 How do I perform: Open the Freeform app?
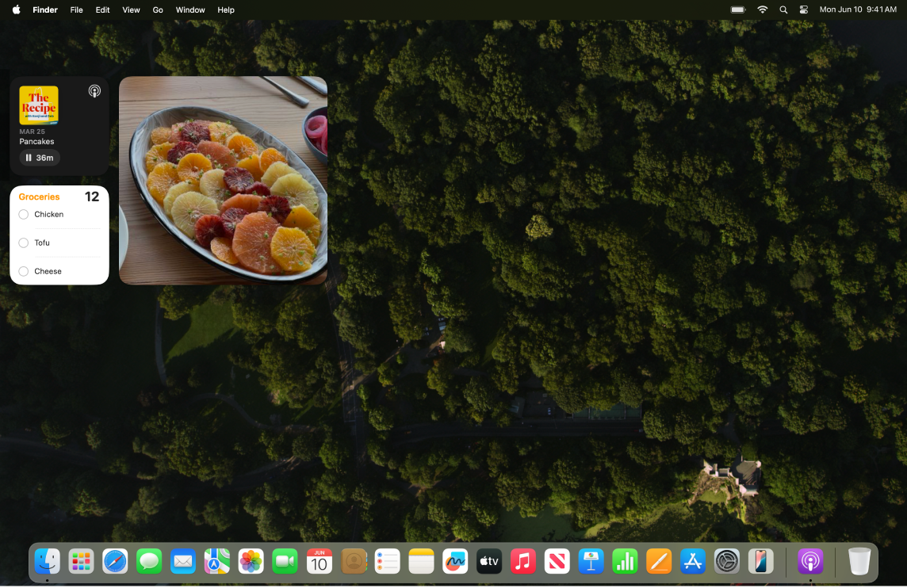(x=454, y=561)
